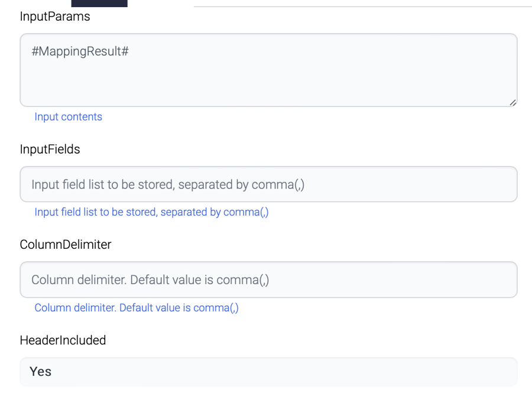
Task: Focus the ColumnDelimiter text box
Action: coord(268,279)
